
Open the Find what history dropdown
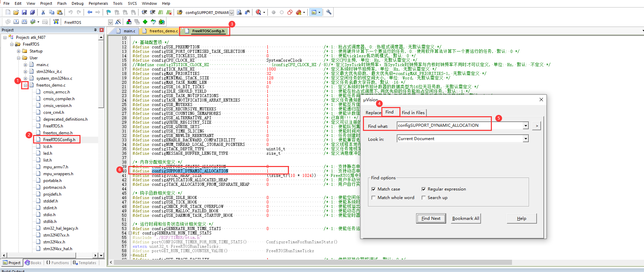[526, 126]
